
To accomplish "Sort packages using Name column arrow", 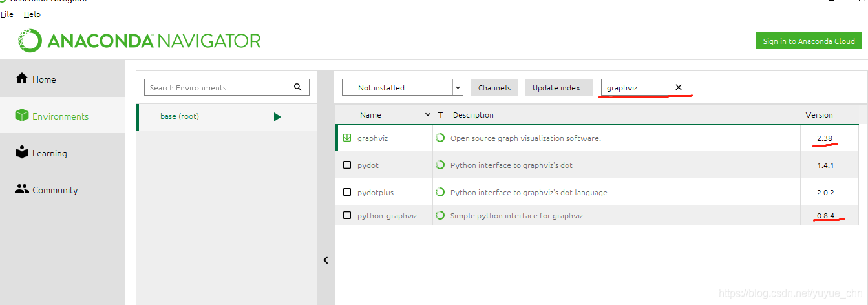I will (x=428, y=115).
